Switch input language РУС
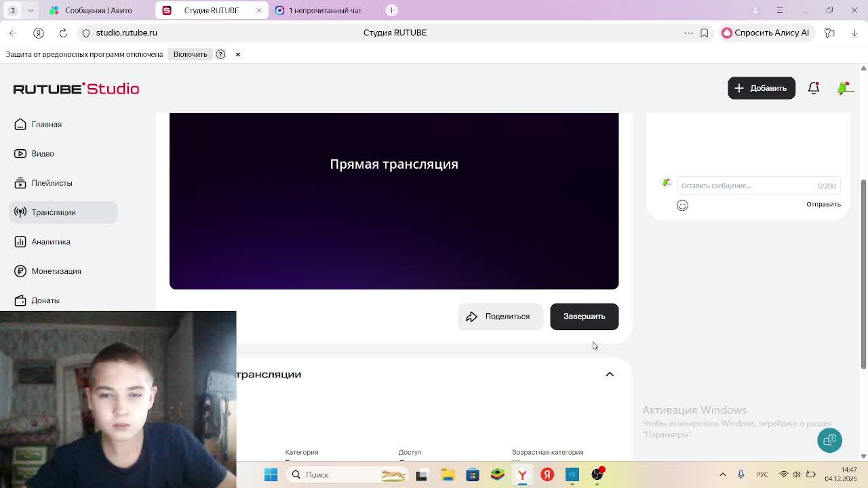This screenshot has height=488, width=868. pyautogui.click(x=762, y=474)
